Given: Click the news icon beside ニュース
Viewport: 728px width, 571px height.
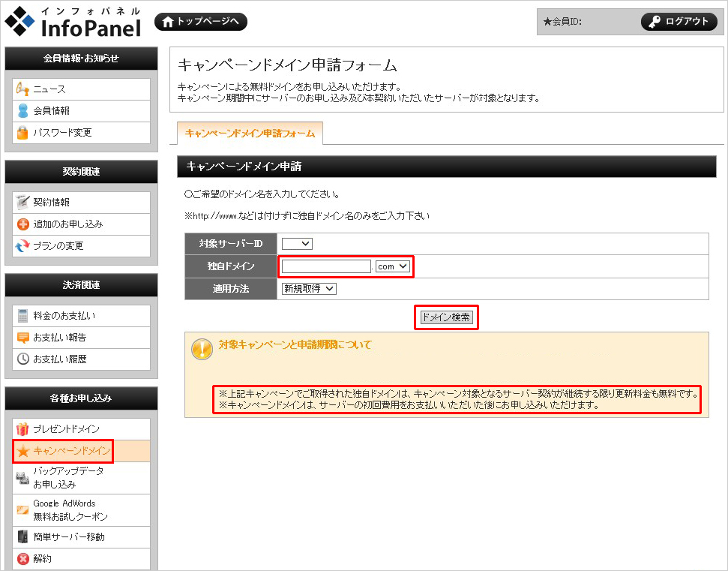Looking at the screenshot, I should (x=22, y=89).
